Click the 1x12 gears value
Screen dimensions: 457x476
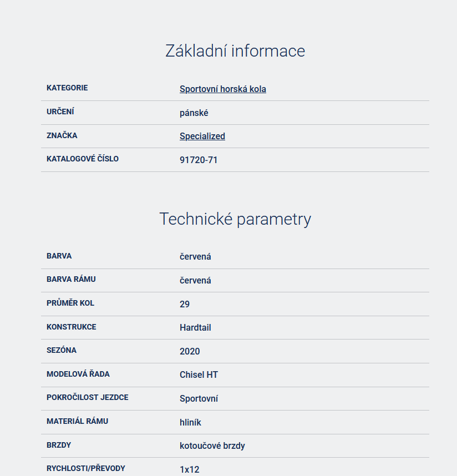[189, 469]
